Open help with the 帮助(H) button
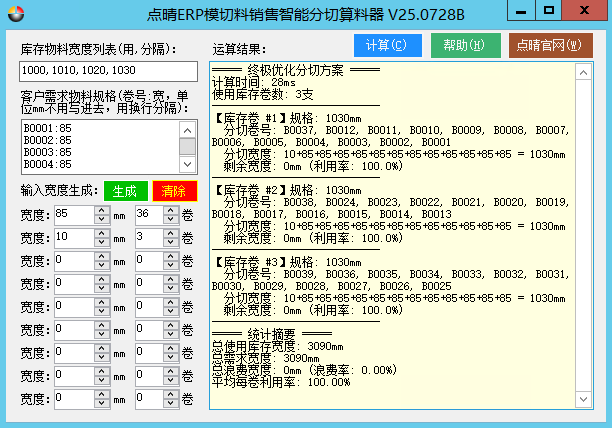This screenshot has height=428, width=612. coord(465,46)
